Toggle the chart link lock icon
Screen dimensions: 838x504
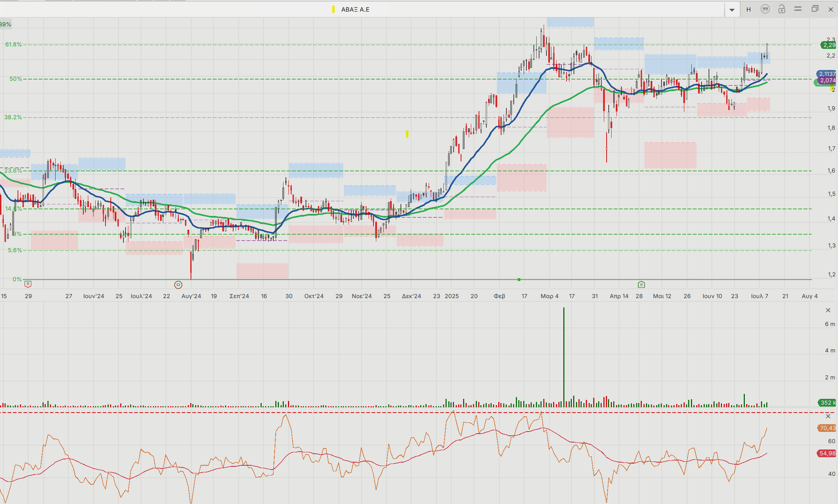tap(781, 9)
